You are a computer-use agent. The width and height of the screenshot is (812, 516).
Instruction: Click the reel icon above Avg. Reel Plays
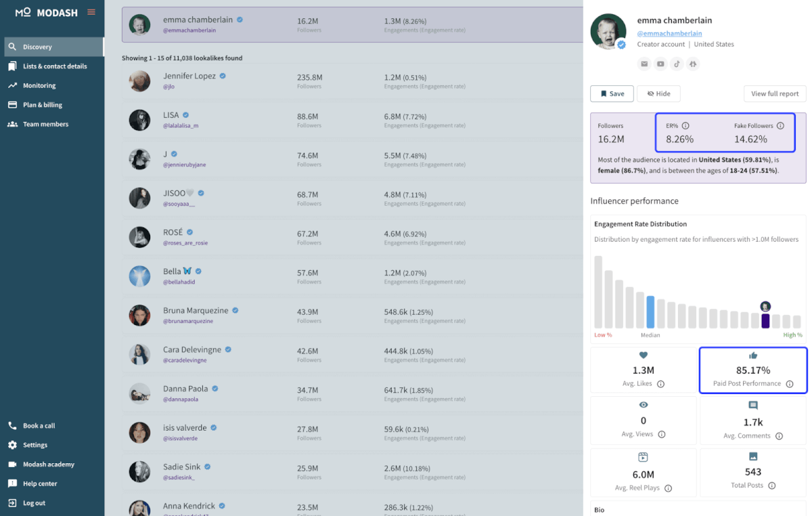click(644, 457)
